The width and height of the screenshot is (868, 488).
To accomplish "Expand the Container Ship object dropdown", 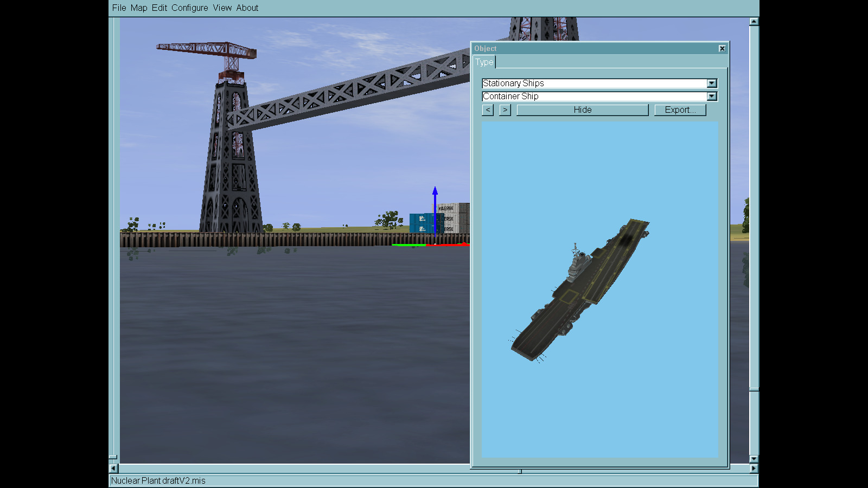I will pos(712,96).
